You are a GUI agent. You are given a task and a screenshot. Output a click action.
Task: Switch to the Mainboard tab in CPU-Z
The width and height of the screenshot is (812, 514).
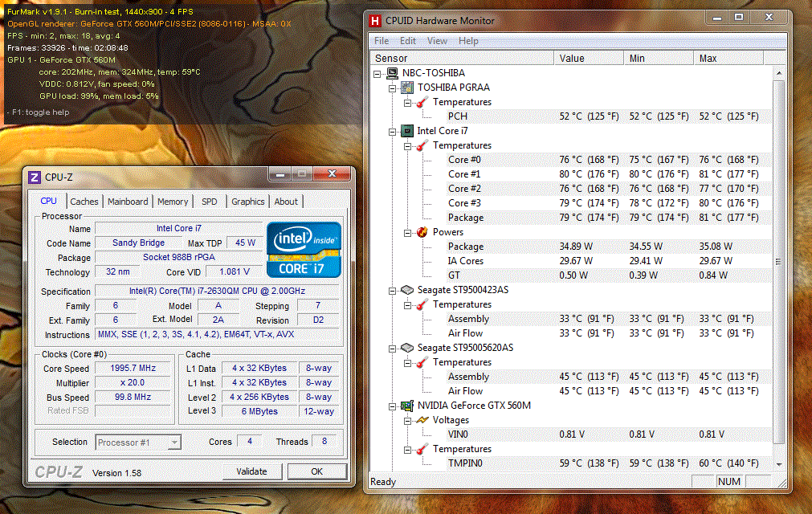(x=128, y=202)
